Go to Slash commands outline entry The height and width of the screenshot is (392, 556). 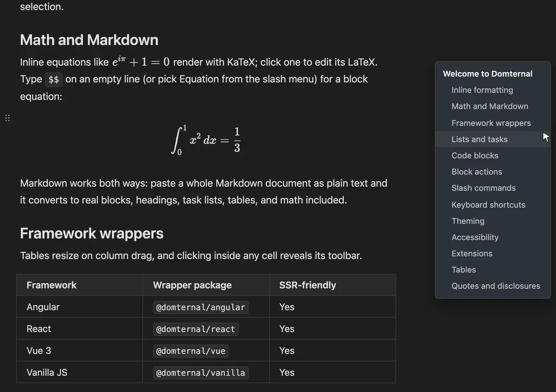(x=483, y=188)
